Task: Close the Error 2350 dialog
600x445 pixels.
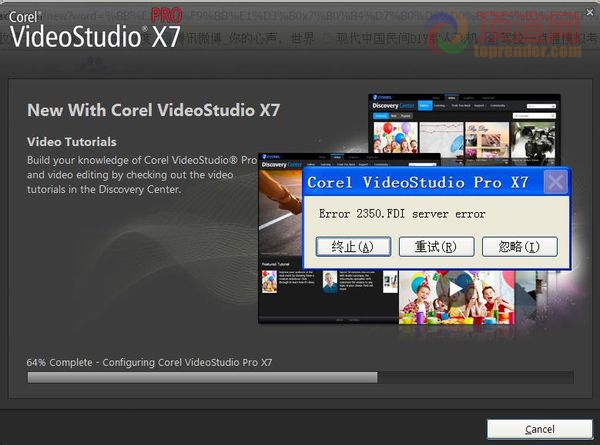Action: click(555, 182)
